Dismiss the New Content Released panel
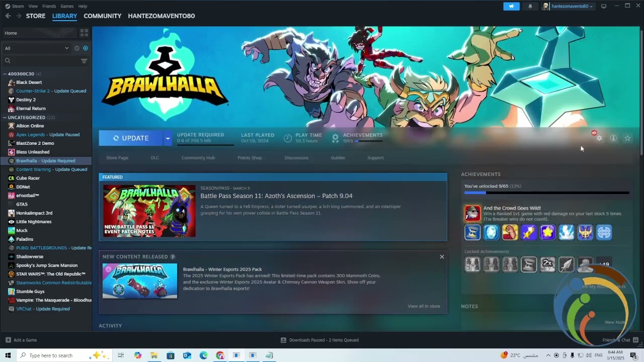Viewport: 644px width, 362px height. click(x=442, y=257)
